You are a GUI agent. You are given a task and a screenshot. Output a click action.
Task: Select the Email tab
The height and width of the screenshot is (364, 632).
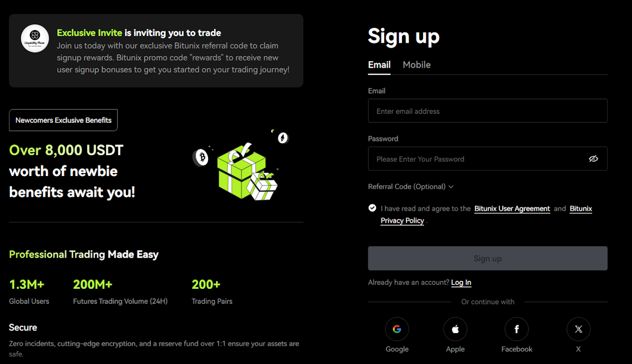(379, 65)
